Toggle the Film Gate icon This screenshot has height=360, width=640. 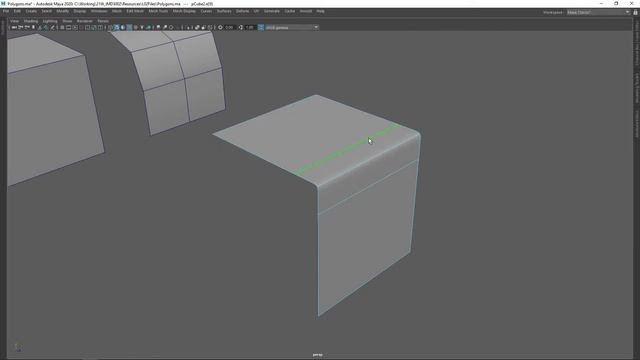click(x=68, y=27)
